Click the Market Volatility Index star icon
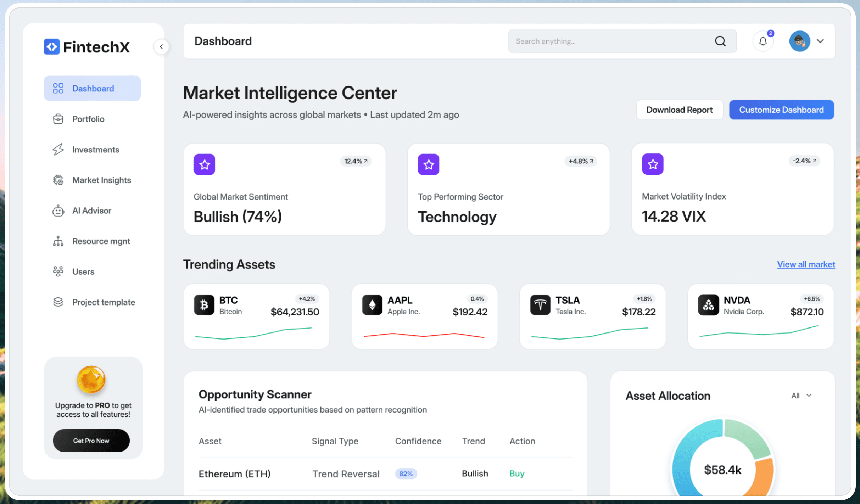 point(653,164)
